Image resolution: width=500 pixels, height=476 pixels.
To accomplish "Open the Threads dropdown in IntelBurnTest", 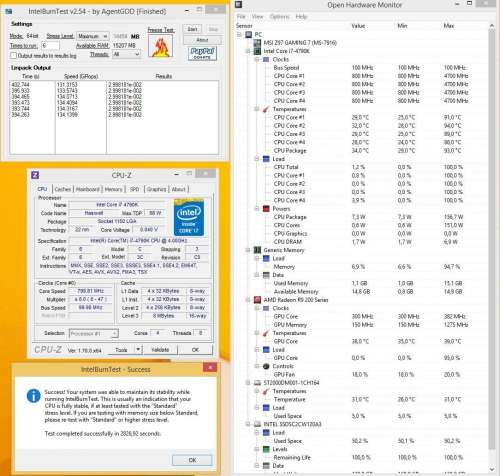I will tap(126, 54).
